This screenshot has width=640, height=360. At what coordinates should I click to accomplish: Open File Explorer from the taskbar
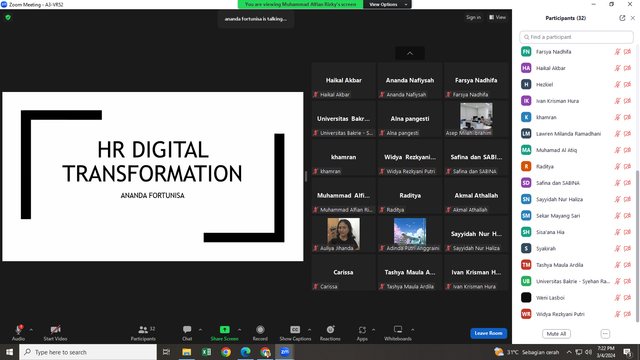tap(187, 352)
